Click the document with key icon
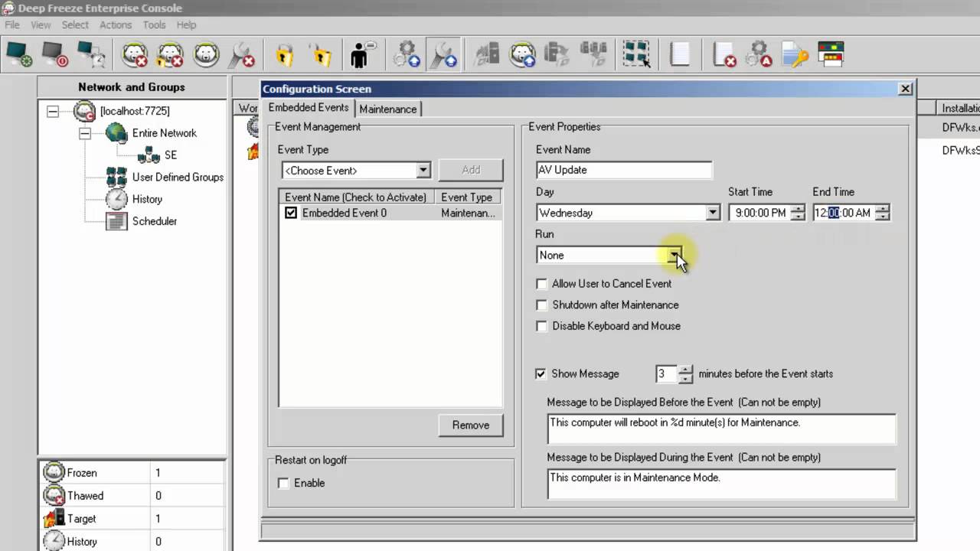 tap(795, 54)
